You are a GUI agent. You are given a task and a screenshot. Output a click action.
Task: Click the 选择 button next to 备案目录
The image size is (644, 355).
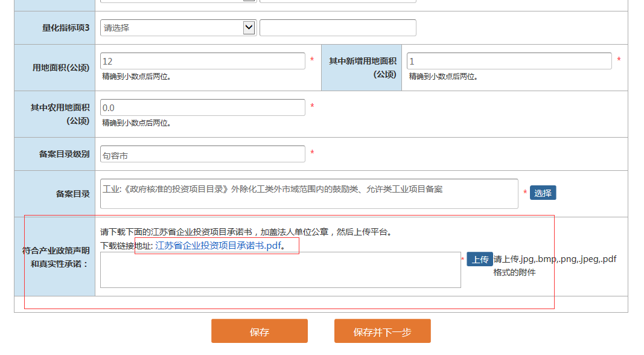[543, 193]
